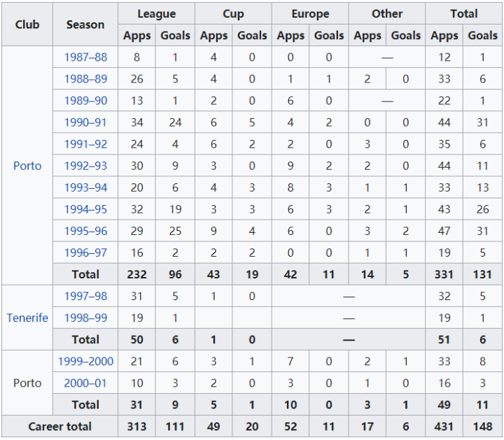Visit the Tenerife club link

click(27, 318)
